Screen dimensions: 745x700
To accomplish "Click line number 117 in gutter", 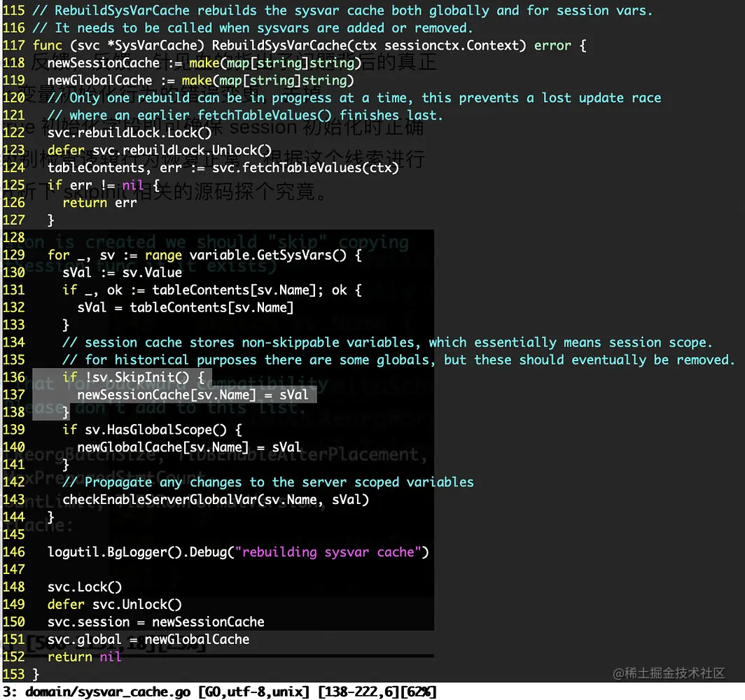I will [x=13, y=45].
